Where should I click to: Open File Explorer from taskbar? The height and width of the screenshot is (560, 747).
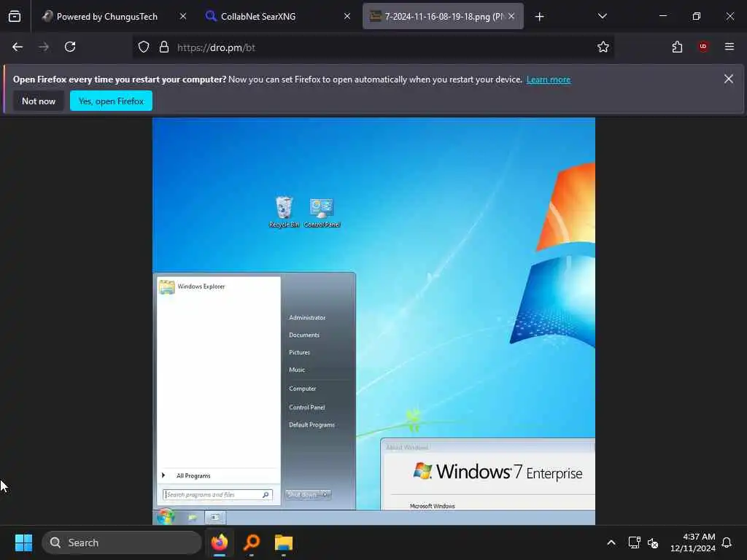(284, 542)
